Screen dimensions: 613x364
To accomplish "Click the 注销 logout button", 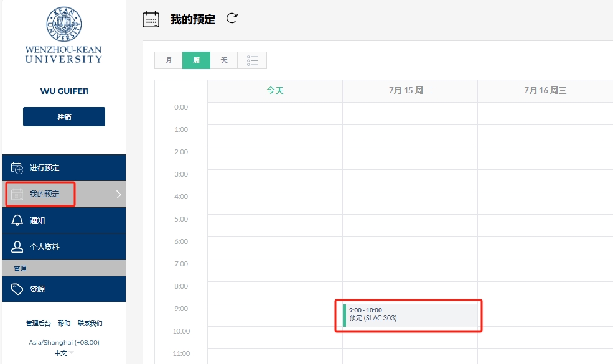I will click(64, 116).
